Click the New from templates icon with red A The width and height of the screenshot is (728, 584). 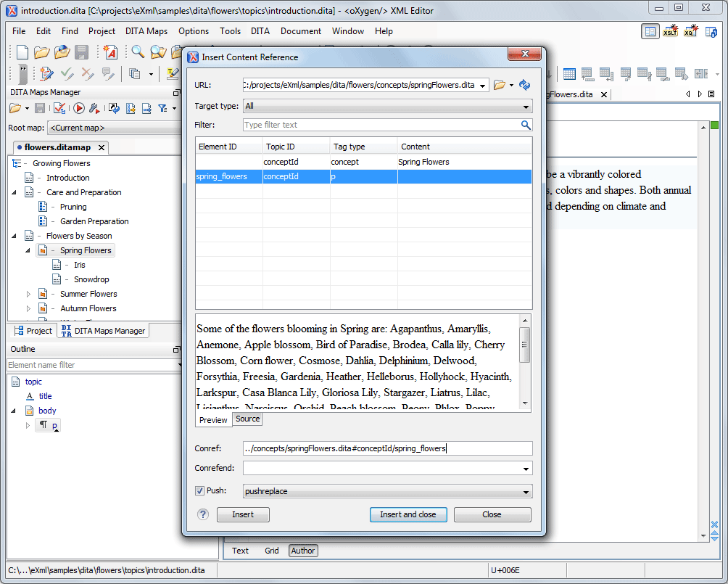110,52
